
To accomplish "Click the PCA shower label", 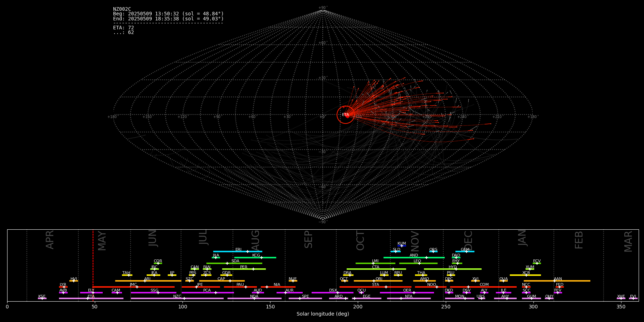I will [207, 291].
